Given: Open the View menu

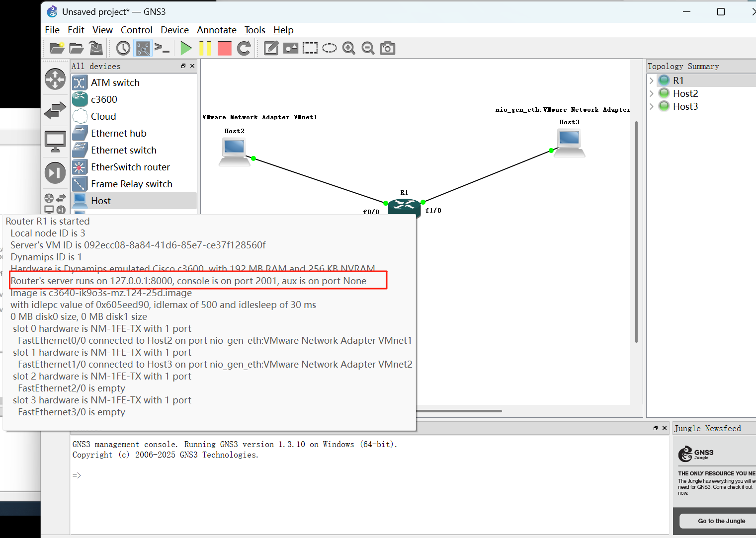Looking at the screenshot, I should (x=102, y=30).
